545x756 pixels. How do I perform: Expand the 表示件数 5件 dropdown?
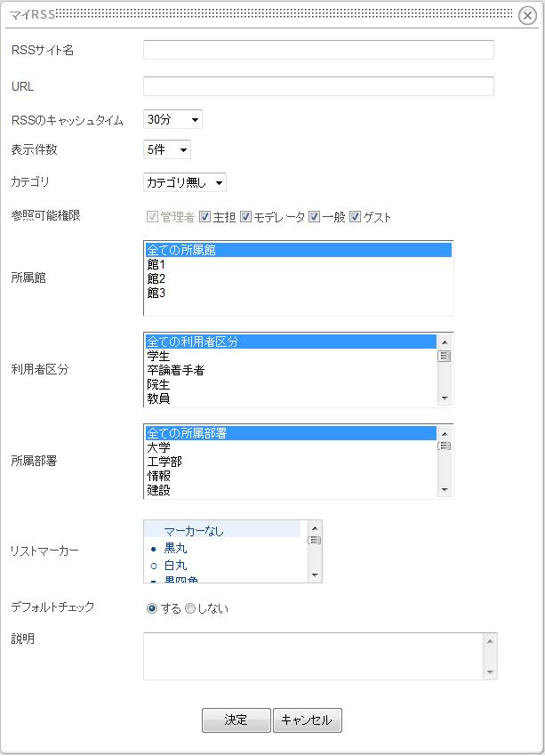coord(167,149)
